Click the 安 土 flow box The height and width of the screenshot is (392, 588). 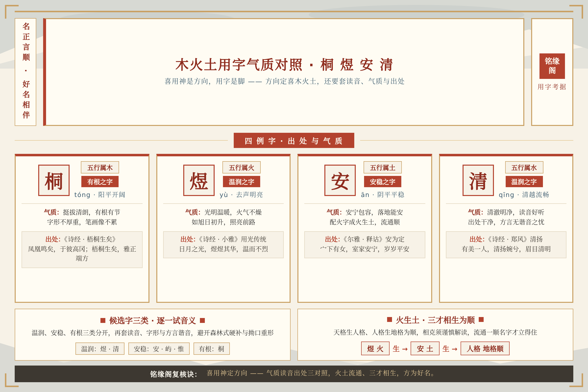(425, 348)
